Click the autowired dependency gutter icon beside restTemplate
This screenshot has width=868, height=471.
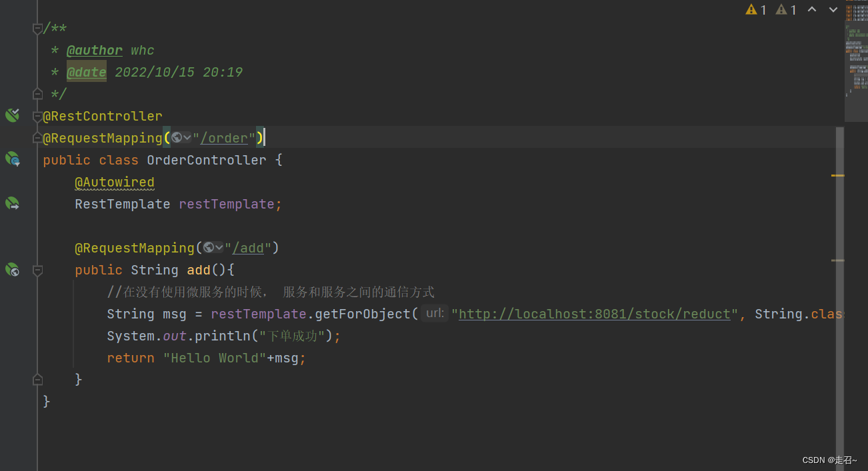pos(12,203)
